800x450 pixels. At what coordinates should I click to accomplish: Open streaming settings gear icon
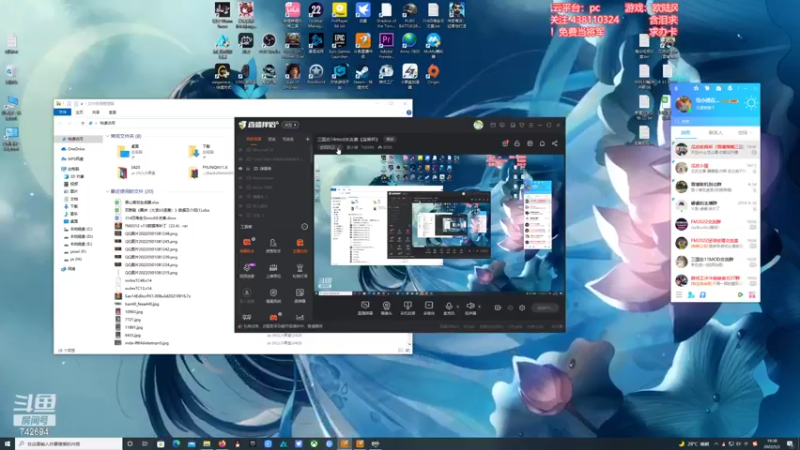coord(522,308)
